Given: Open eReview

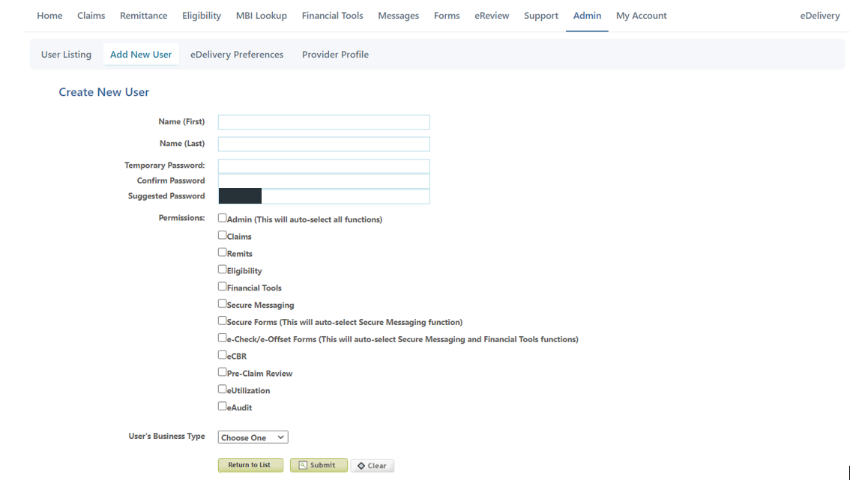Looking at the screenshot, I should click(492, 16).
